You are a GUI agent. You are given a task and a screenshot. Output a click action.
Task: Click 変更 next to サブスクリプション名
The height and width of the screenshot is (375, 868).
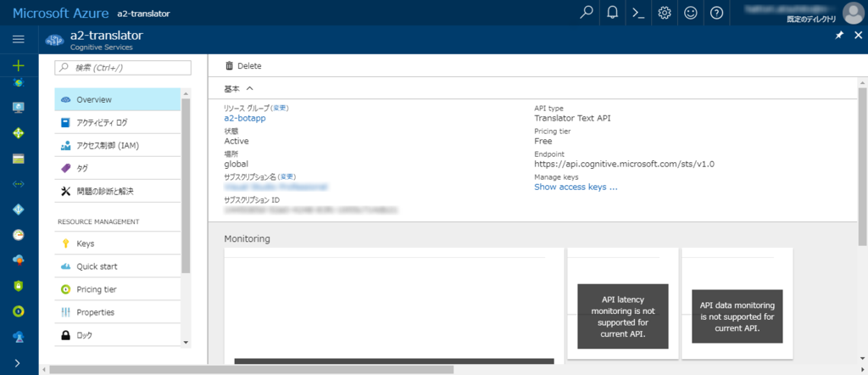287,176
